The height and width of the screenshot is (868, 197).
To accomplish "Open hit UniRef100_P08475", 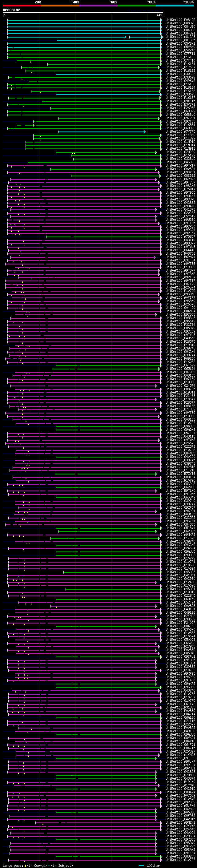I will click(180, 20).
